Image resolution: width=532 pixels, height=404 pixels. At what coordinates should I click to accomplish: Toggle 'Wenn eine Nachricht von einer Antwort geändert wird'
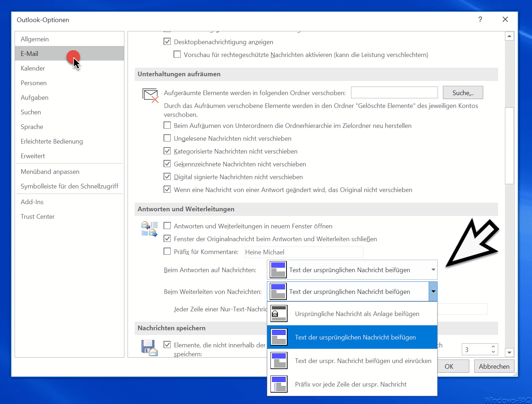(x=167, y=190)
